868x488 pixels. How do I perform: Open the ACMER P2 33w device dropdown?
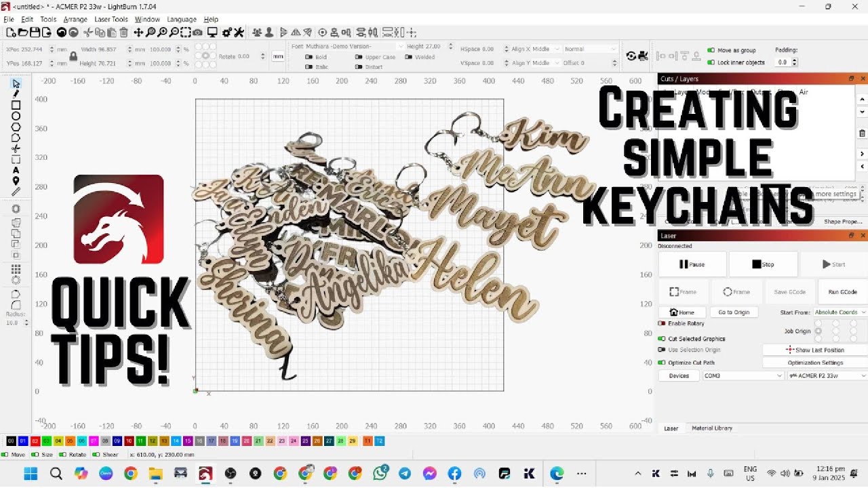tap(827, 375)
